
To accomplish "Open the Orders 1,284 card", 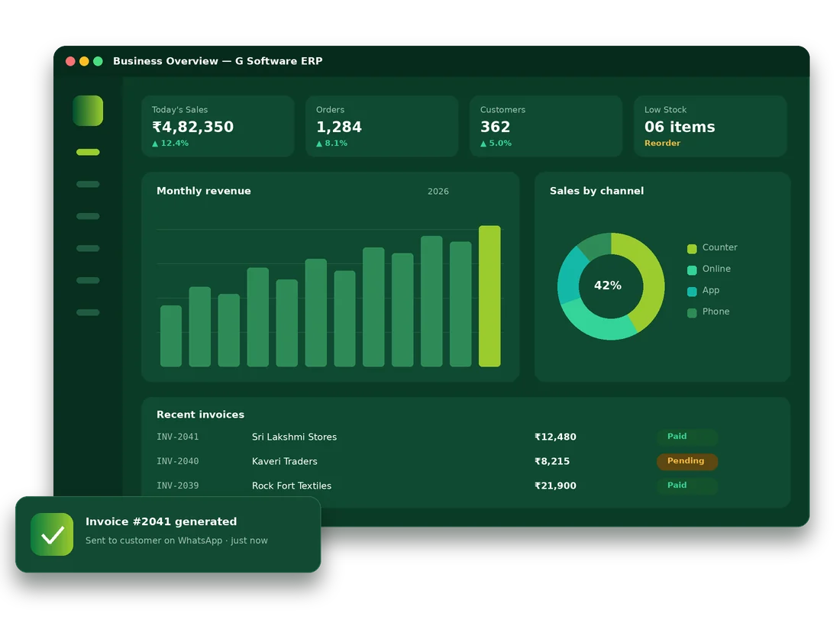I will [382, 127].
